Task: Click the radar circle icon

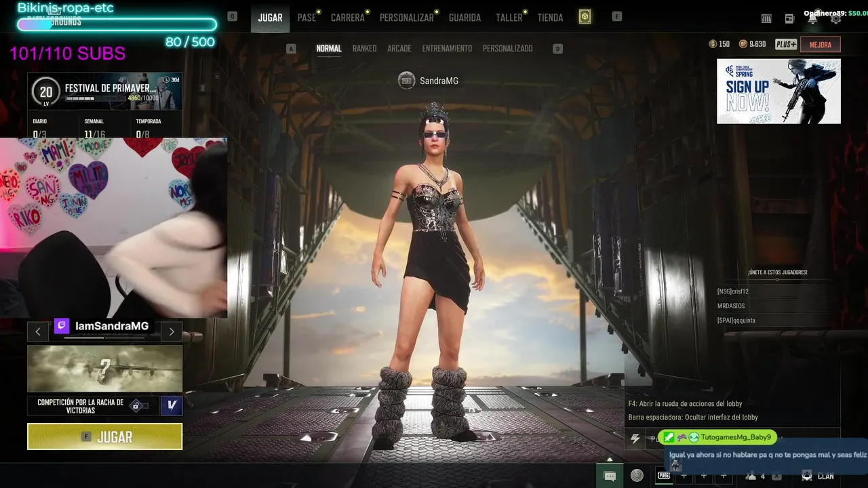Action: click(x=637, y=476)
